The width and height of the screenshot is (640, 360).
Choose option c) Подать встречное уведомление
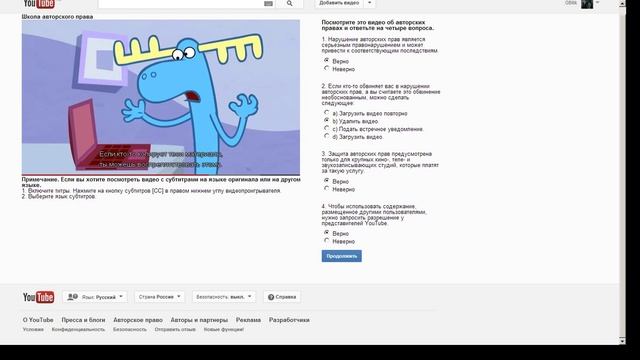(327, 128)
